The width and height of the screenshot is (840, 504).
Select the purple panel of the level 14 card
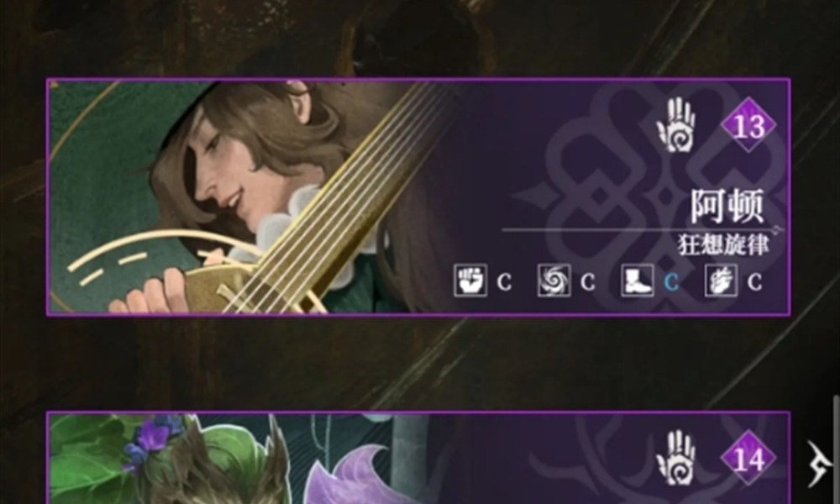(x=418, y=459)
